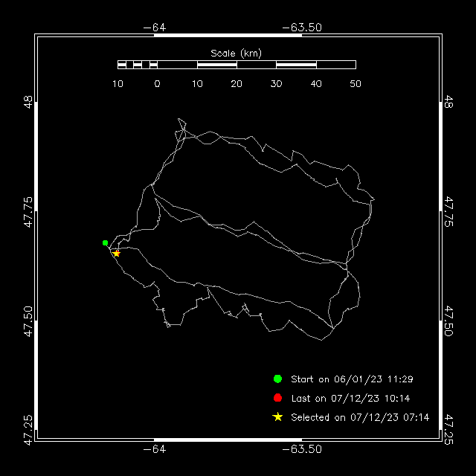Click the 'Start on 06/01/23 11:29' legend text
This screenshot has width=476, height=476.
(352, 379)
